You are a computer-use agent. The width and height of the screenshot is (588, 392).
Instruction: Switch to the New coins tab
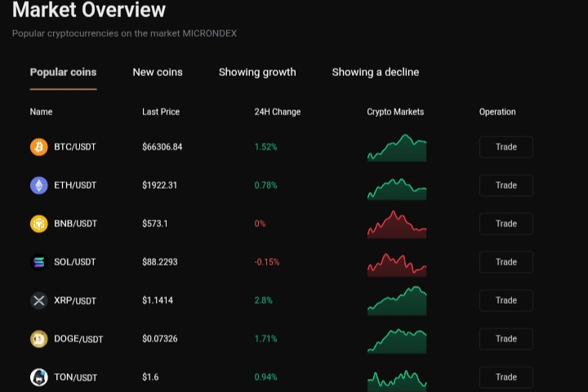[158, 72]
